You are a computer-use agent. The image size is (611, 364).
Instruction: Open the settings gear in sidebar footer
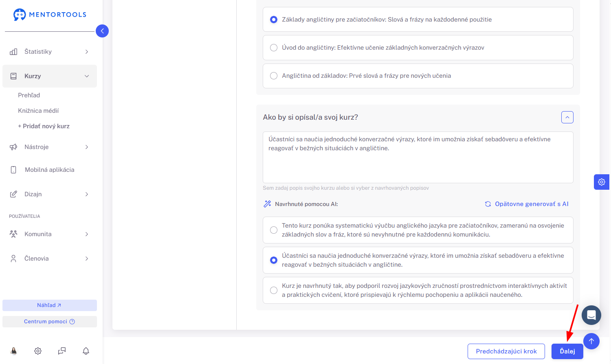pos(38,351)
